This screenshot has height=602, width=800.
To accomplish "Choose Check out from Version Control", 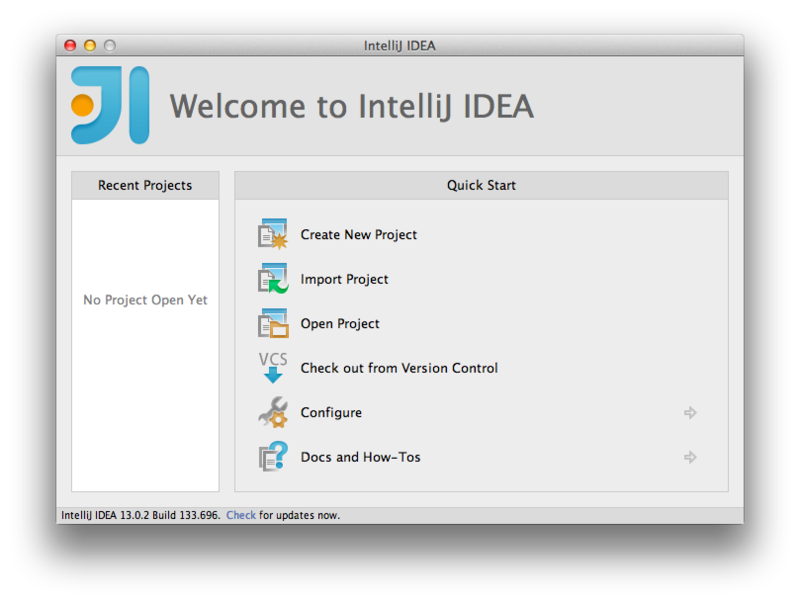I will [399, 368].
